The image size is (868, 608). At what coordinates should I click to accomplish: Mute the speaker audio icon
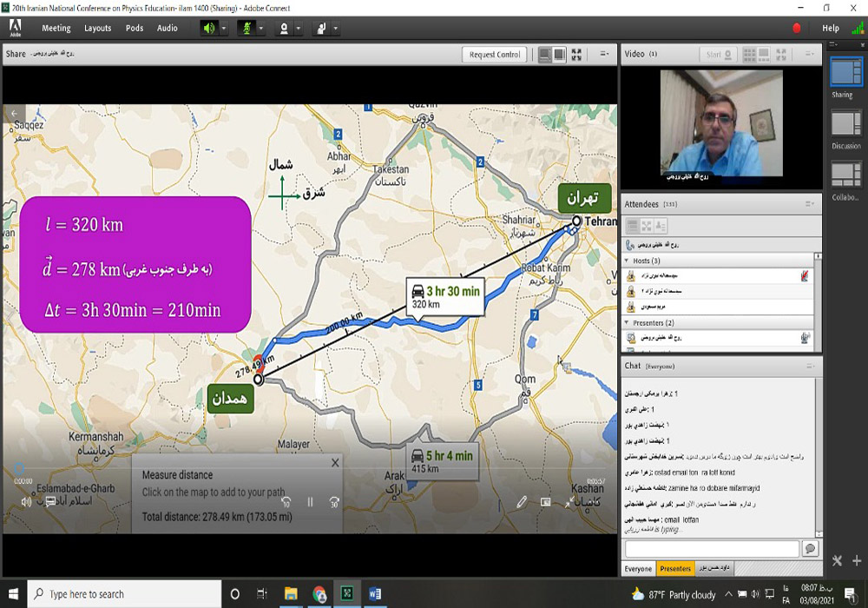click(x=209, y=28)
